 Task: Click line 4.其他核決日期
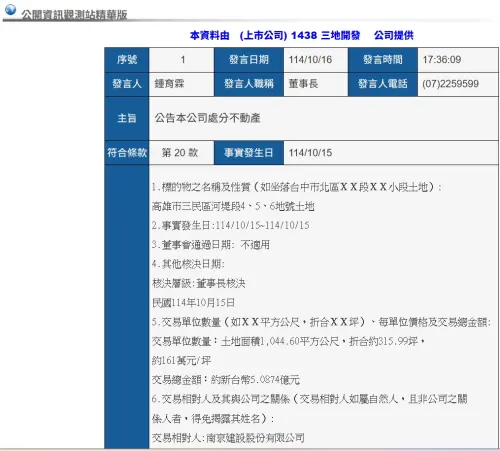coord(188,264)
